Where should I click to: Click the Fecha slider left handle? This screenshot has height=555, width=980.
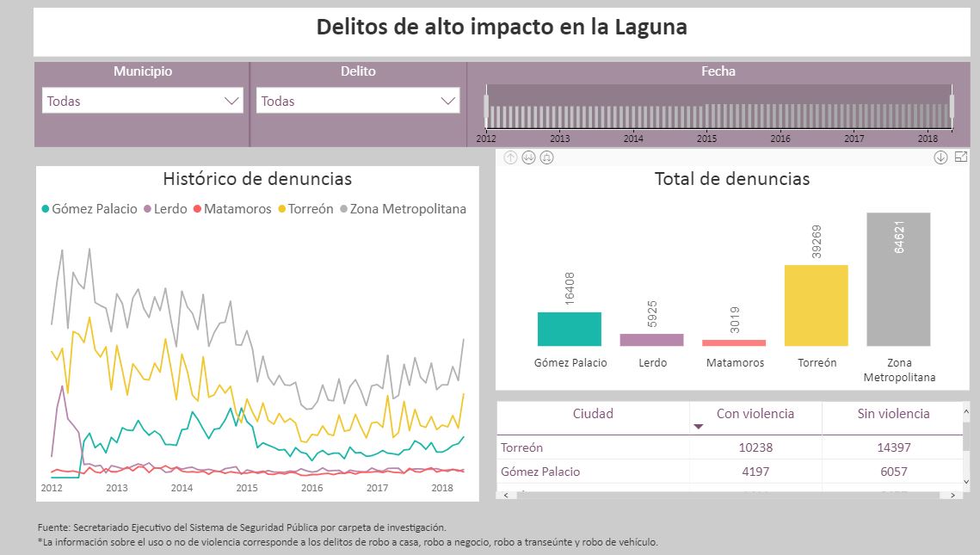click(486, 108)
